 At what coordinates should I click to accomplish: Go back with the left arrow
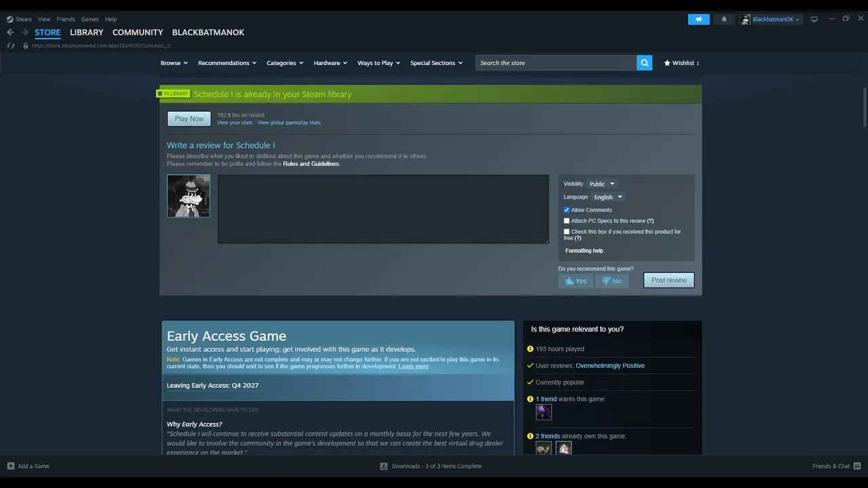(x=10, y=32)
